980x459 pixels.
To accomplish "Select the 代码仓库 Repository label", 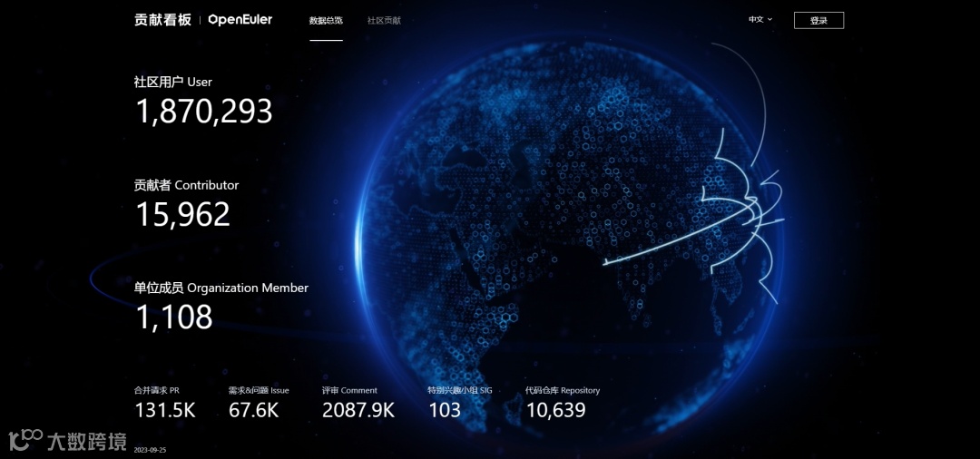I will click(563, 390).
